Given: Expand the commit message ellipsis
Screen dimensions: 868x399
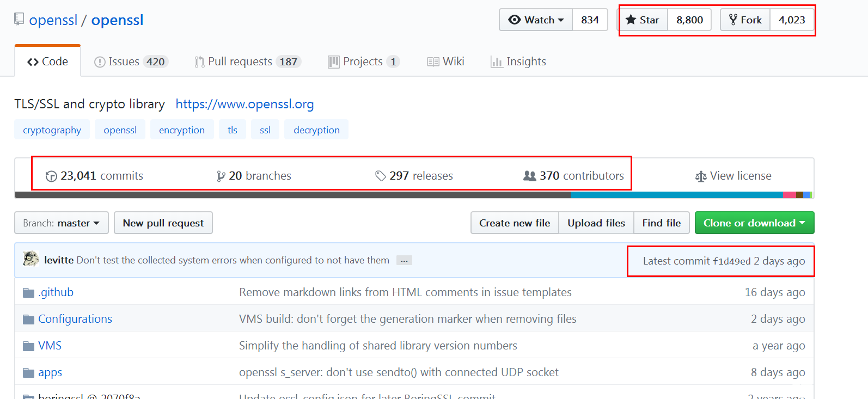Looking at the screenshot, I should point(404,261).
